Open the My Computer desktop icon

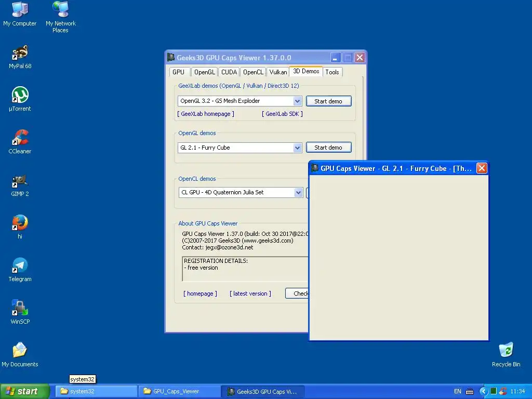[x=20, y=14]
